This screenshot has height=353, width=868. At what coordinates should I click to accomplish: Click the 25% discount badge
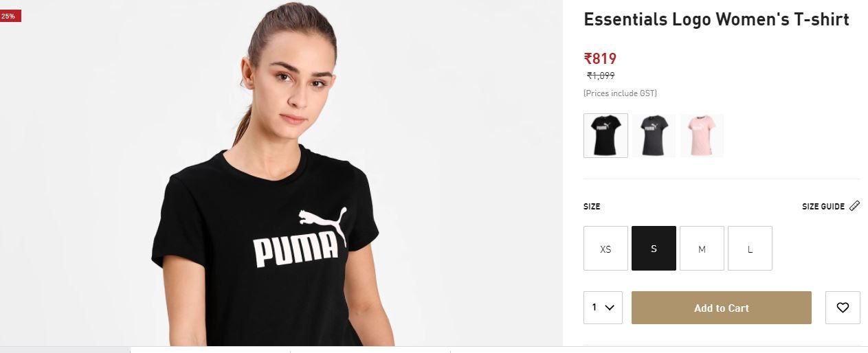(x=10, y=16)
